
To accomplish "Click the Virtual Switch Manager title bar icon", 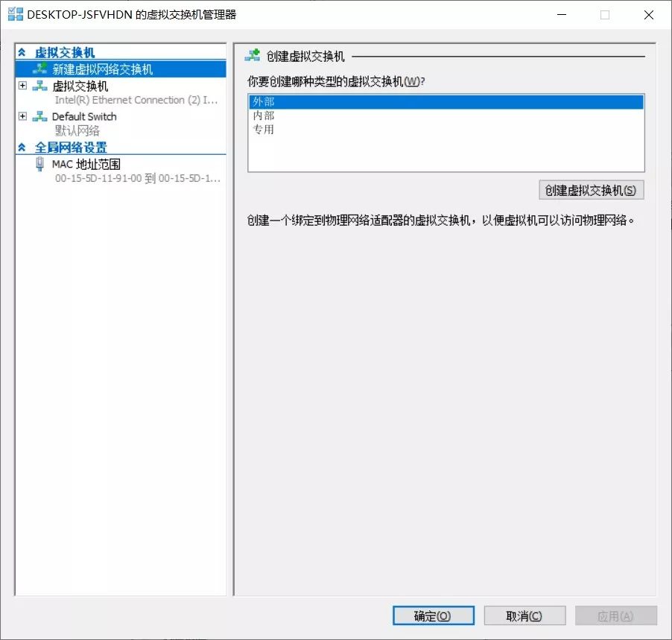I will pyautogui.click(x=16, y=14).
